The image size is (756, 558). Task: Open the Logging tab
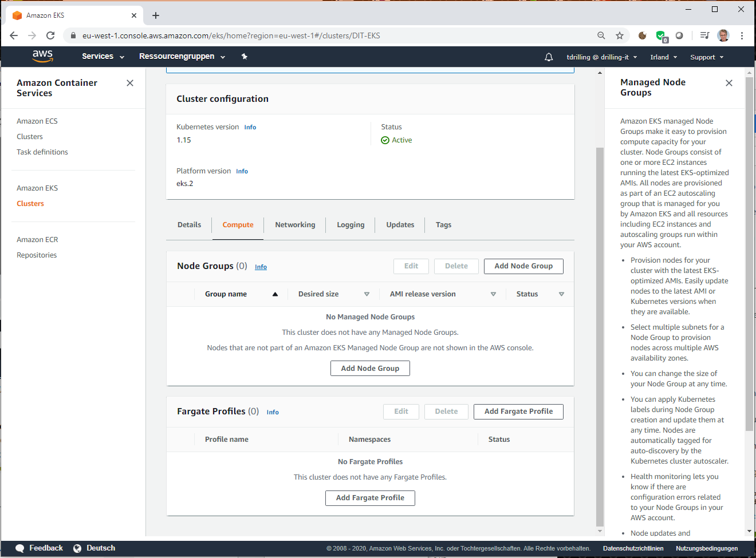[351, 225]
